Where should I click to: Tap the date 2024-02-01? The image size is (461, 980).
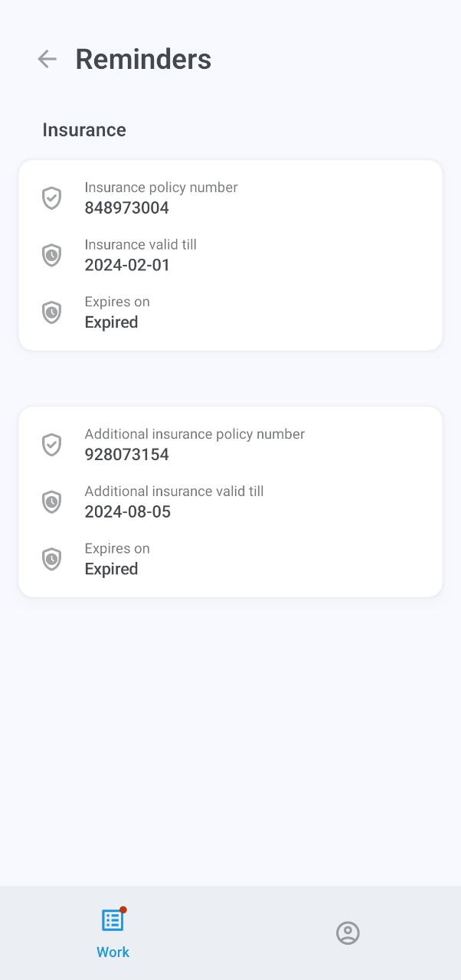pos(127,266)
